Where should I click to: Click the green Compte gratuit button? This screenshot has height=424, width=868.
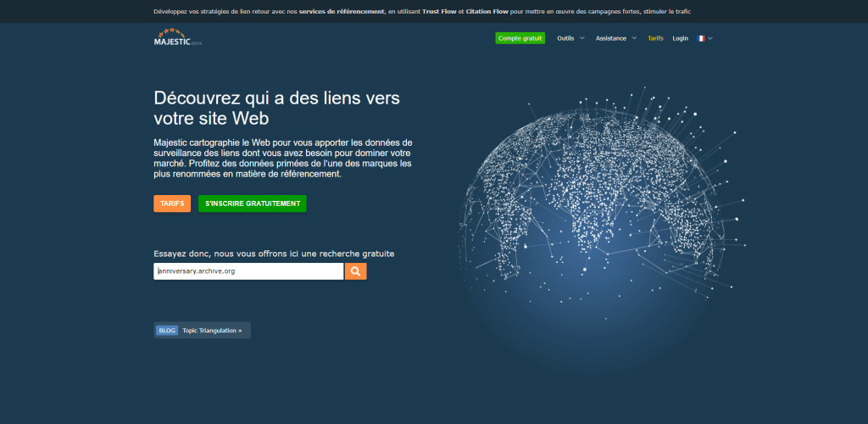tap(520, 38)
